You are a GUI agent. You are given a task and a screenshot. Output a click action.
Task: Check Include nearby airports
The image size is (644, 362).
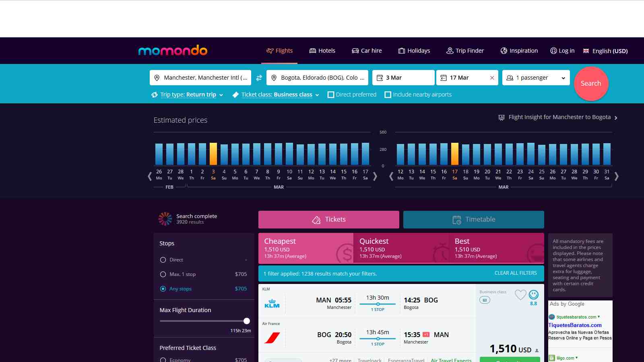(388, 95)
